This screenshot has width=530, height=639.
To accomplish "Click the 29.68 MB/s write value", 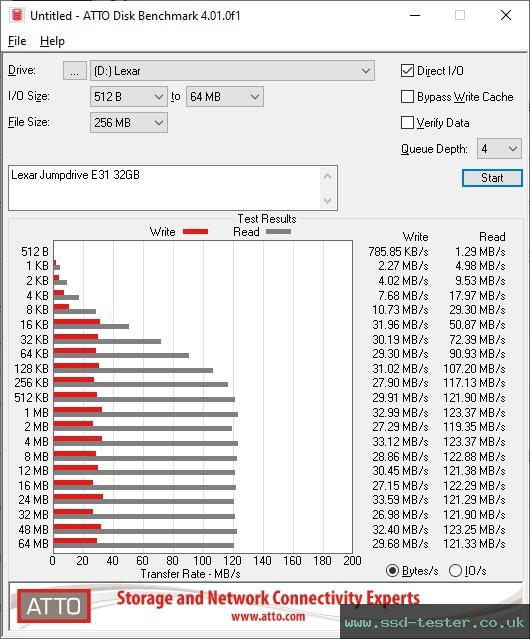I will click(400, 544).
